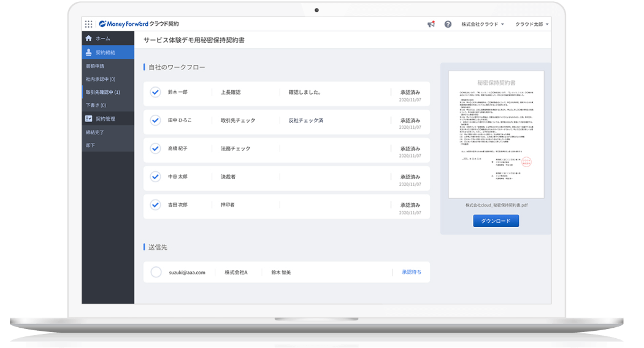Click the 上長確認 role text

(x=231, y=92)
